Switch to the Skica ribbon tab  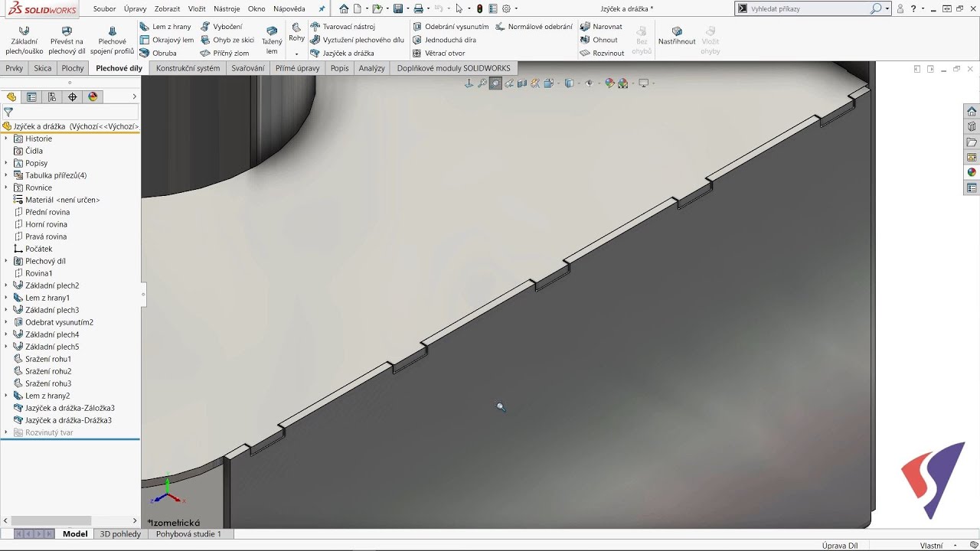pyautogui.click(x=43, y=68)
